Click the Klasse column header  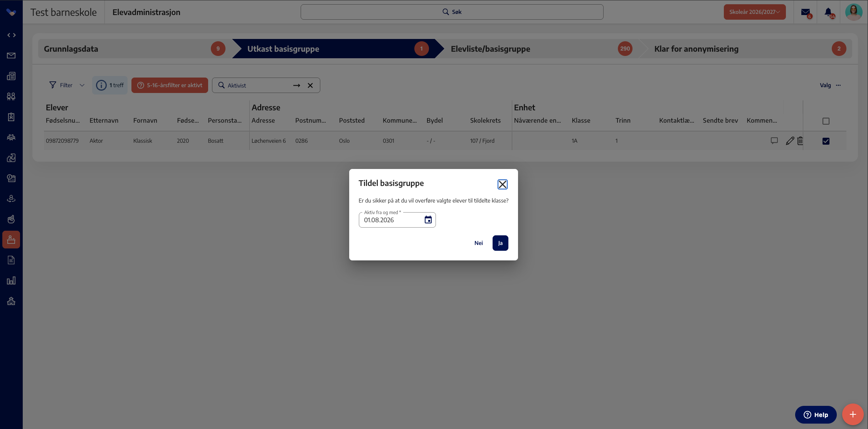point(581,120)
